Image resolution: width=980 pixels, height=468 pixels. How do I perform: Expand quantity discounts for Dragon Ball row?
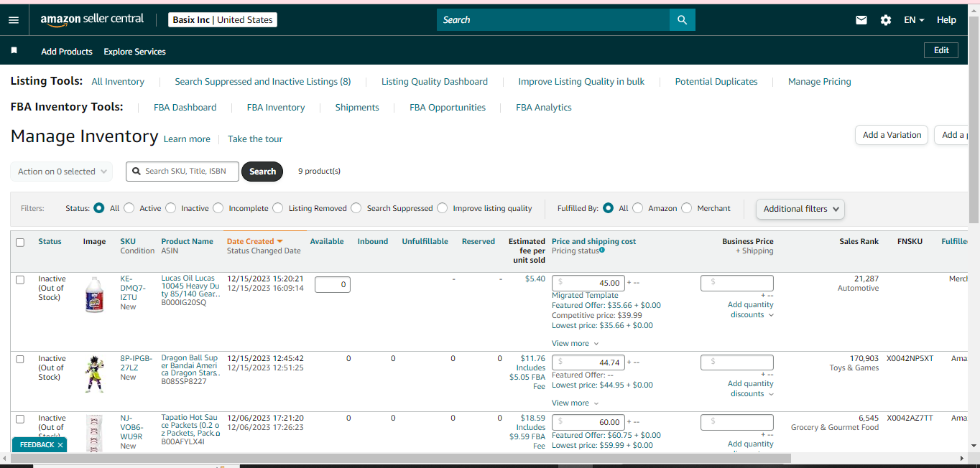751,388
